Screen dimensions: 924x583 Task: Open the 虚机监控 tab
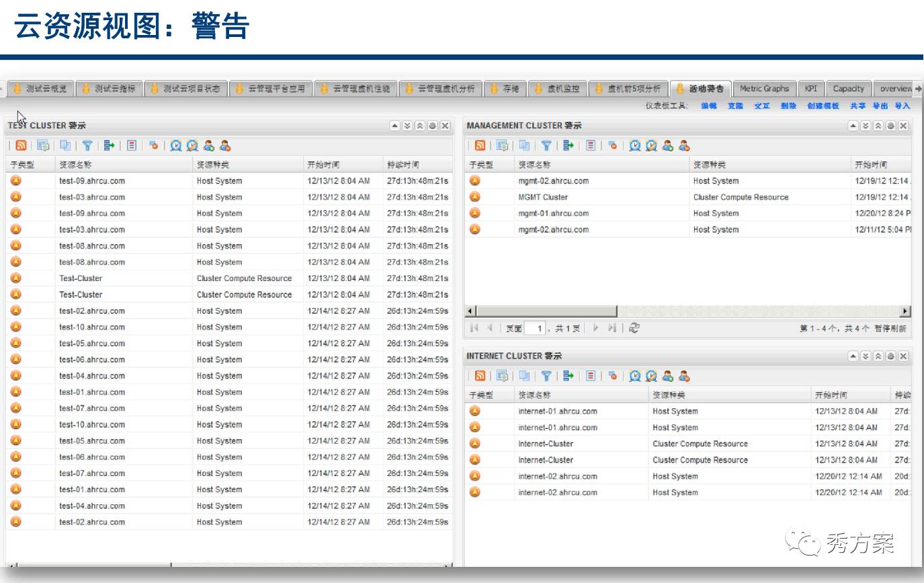pos(557,89)
